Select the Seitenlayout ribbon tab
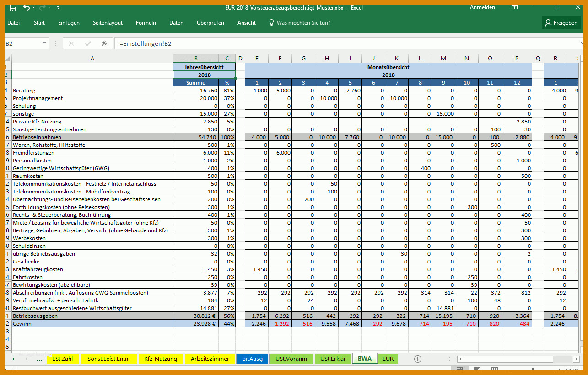This screenshot has width=588, height=375. click(x=108, y=23)
